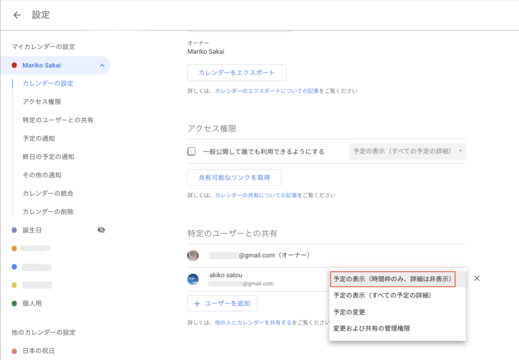Viewport: 519px width, 360px height.
Task: Choose 予定の変更 permission option
Action: tap(349, 312)
